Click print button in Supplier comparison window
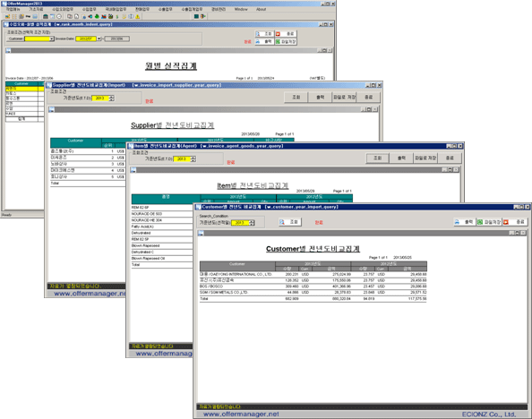532x419 pixels. pos(321,98)
